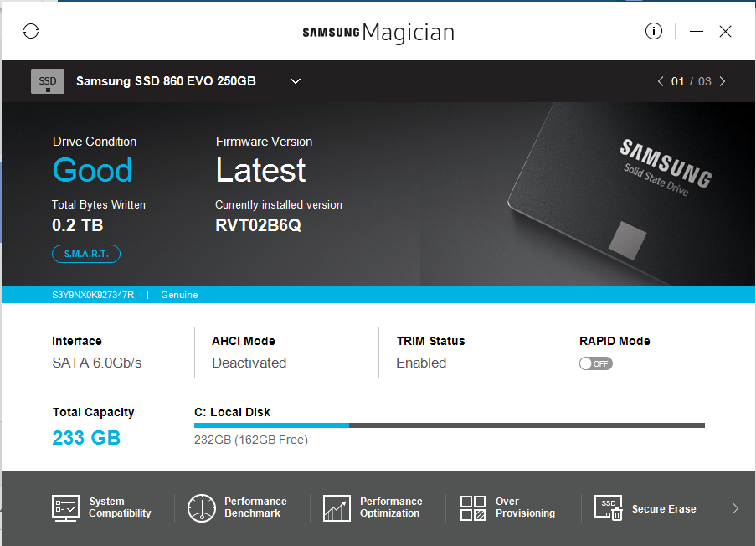Click serial number S3Y9NX0K927347R

pyautogui.click(x=93, y=295)
